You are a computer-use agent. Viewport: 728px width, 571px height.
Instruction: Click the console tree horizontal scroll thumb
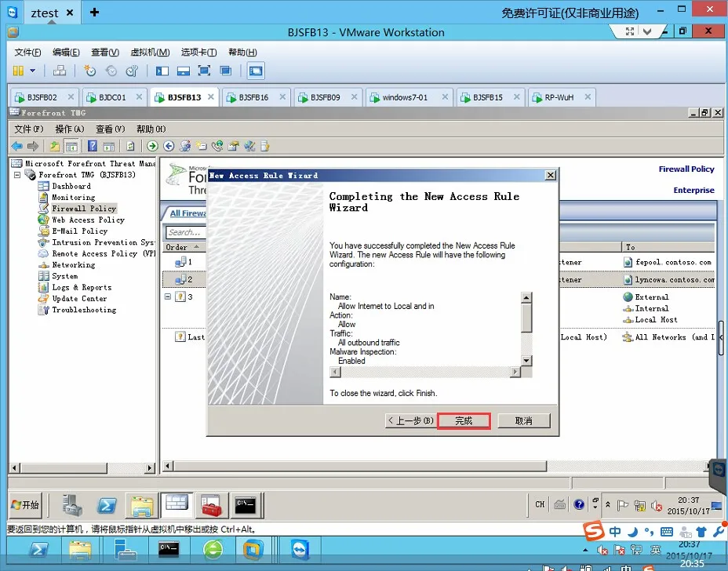tap(64, 468)
